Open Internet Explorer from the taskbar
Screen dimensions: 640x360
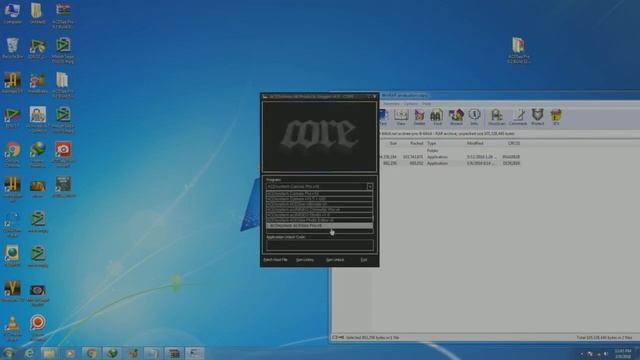point(29,353)
